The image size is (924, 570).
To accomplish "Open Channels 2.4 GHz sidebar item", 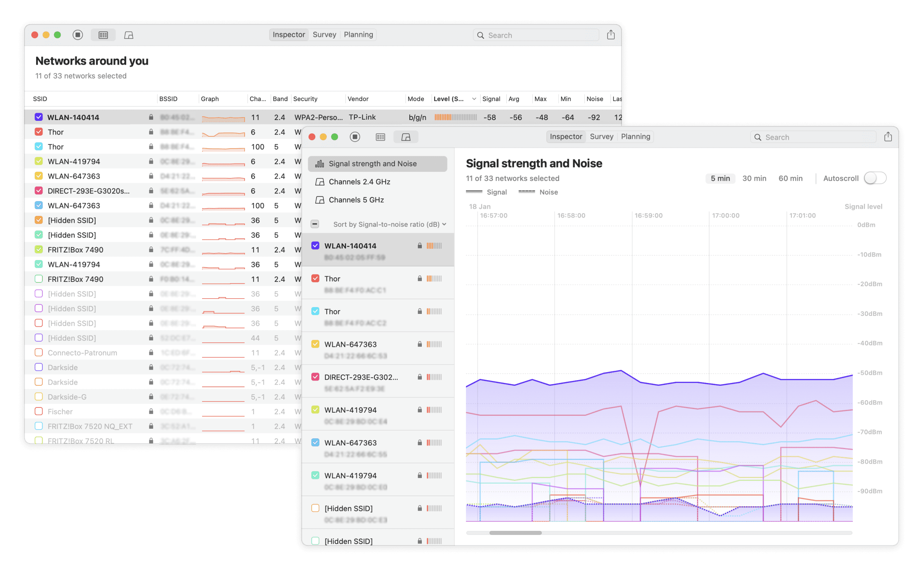I will coord(359,182).
